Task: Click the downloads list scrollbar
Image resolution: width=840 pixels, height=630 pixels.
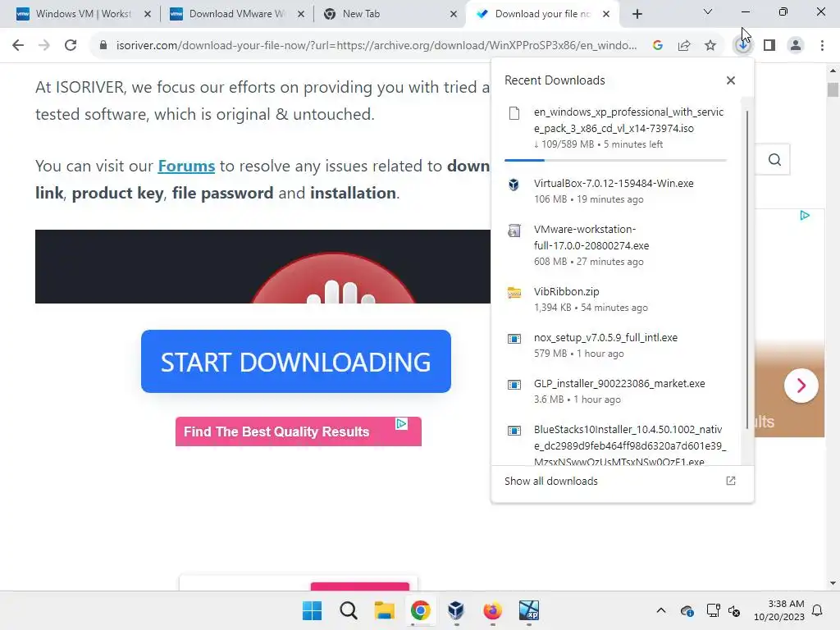Action: tap(747, 268)
